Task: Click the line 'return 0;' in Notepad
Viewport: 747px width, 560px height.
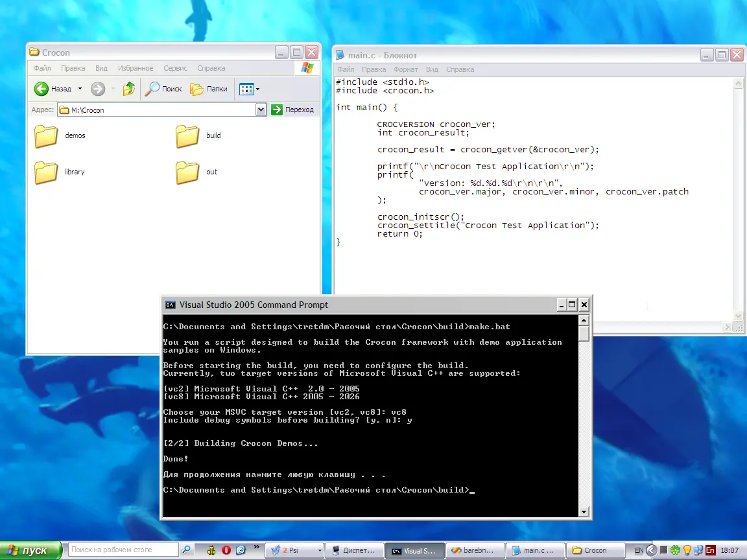Action: point(399,234)
